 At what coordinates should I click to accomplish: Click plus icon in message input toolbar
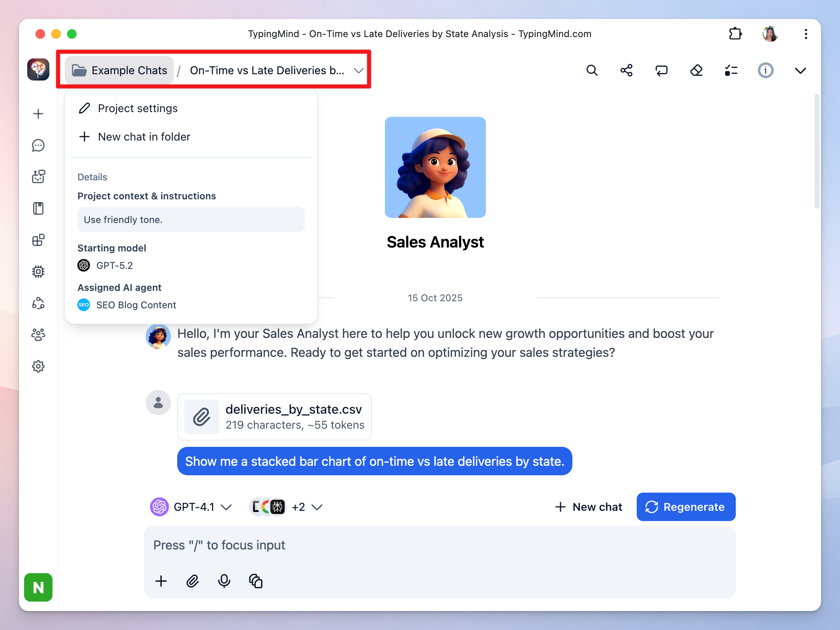[161, 581]
